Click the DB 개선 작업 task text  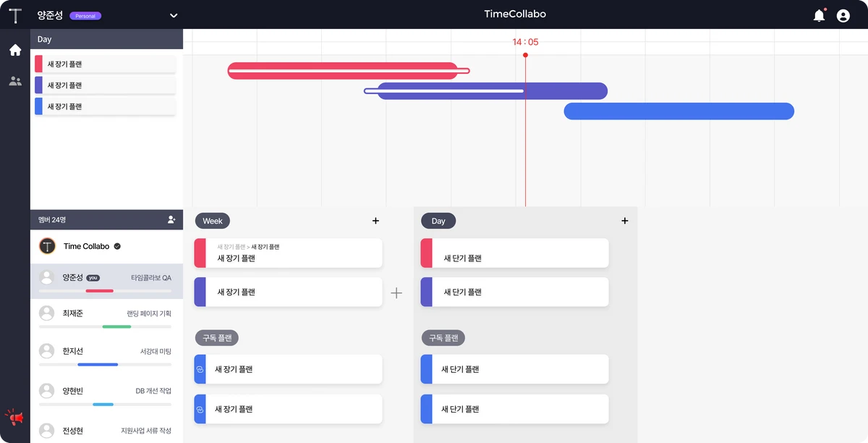[x=153, y=392]
